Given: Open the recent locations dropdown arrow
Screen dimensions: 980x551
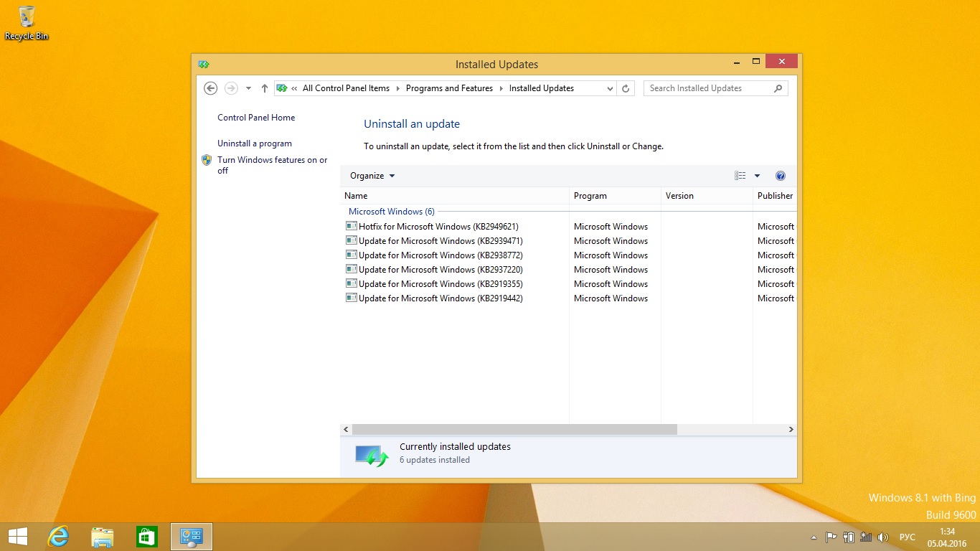Looking at the screenshot, I should tap(248, 88).
